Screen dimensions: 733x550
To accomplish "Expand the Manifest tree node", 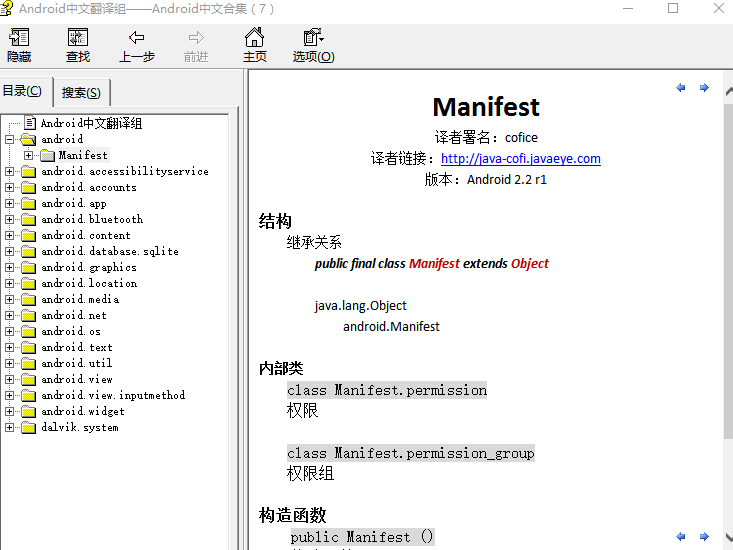I will (x=28, y=156).
